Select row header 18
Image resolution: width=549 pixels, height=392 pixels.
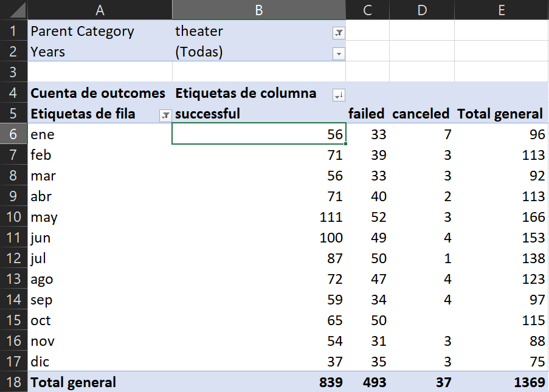pos(13,382)
